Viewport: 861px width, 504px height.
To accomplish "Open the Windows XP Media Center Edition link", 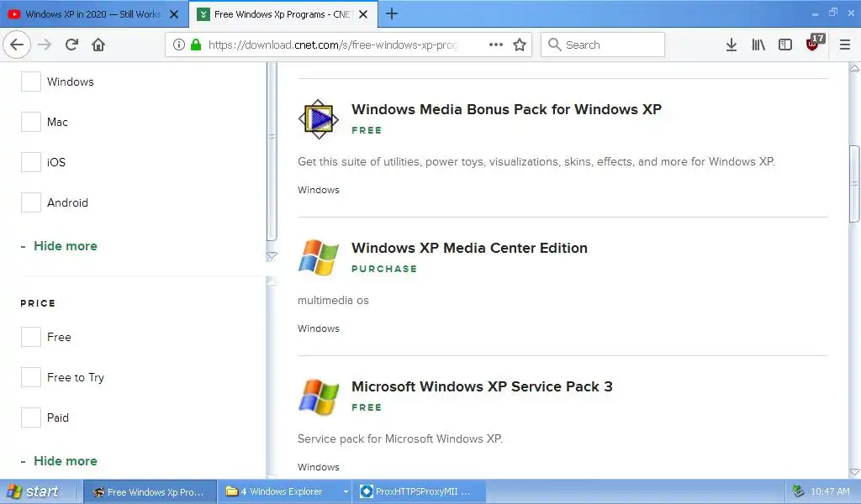I will coord(469,248).
